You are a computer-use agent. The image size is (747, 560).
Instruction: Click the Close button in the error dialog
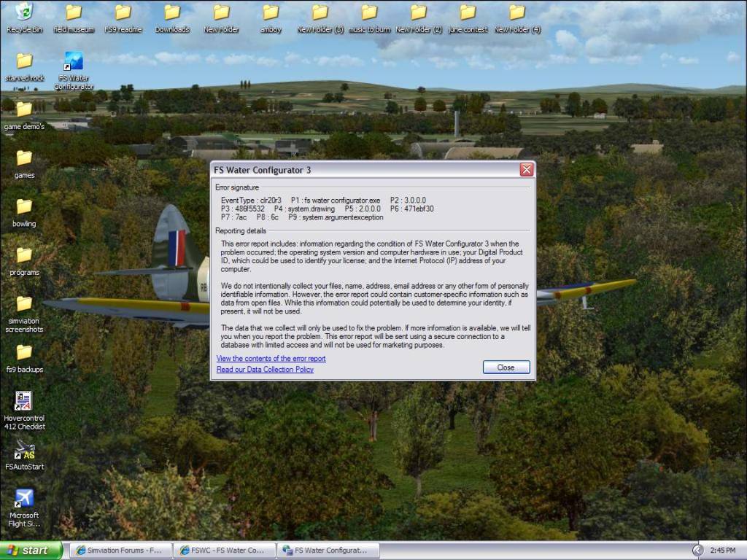[x=506, y=367]
